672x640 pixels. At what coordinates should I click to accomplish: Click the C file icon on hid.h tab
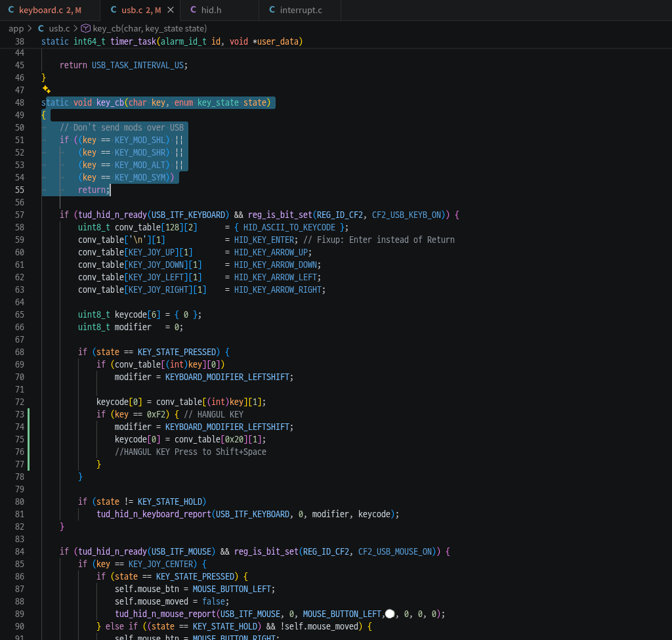(194, 10)
